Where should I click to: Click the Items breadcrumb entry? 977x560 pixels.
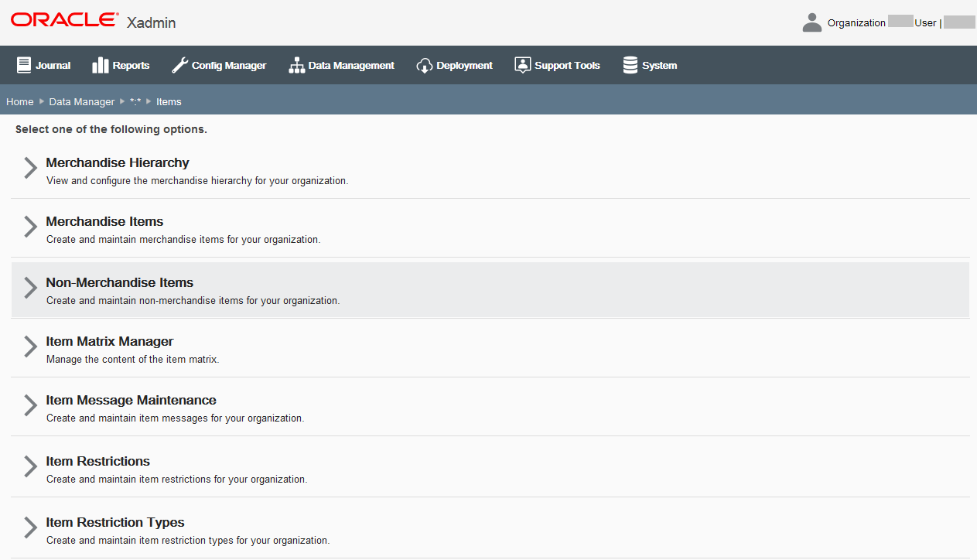169,101
